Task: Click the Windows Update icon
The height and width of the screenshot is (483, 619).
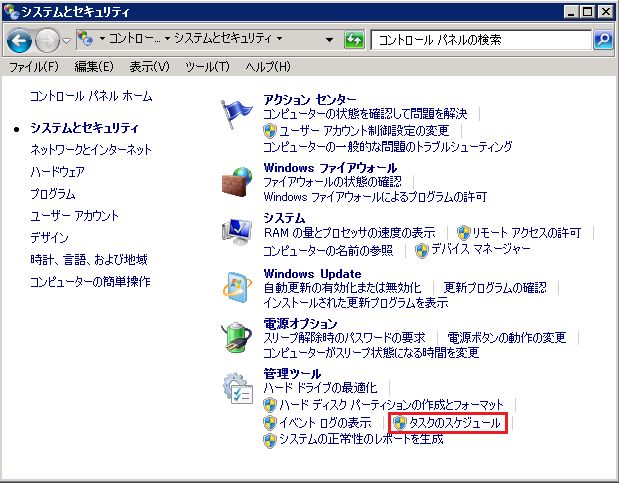Action: click(237, 287)
